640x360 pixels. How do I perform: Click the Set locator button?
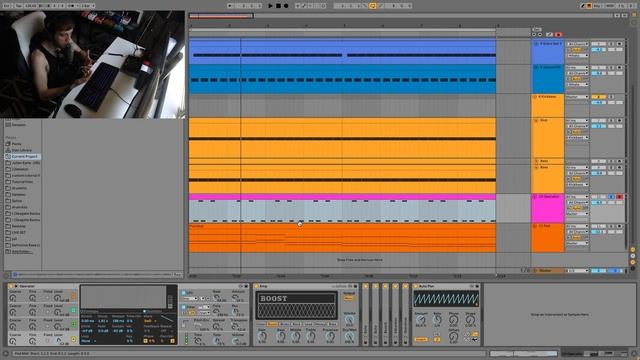click(537, 29)
